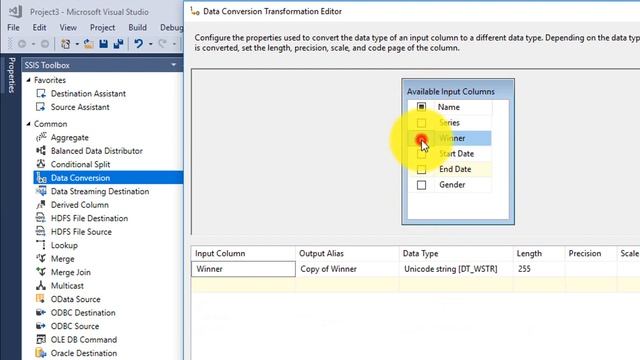Click the Precision column header
Viewport: 640px width, 360px height.
click(x=591, y=253)
